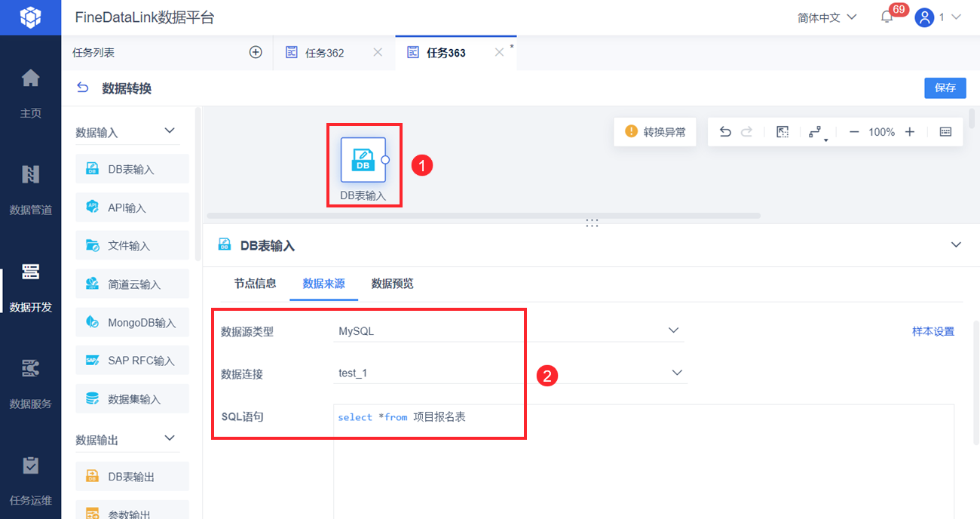Click the 100% zoom level text

click(881, 132)
